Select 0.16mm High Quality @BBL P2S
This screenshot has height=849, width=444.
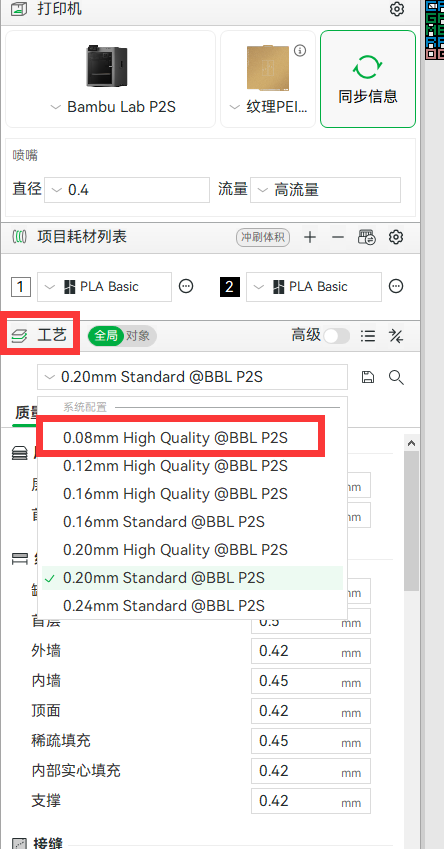(x=192, y=494)
